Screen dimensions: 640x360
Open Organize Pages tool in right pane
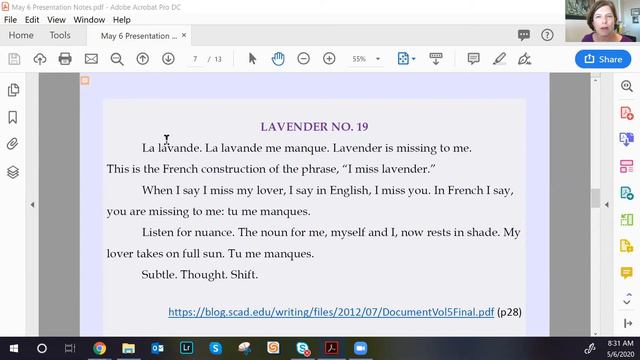(627, 166)
